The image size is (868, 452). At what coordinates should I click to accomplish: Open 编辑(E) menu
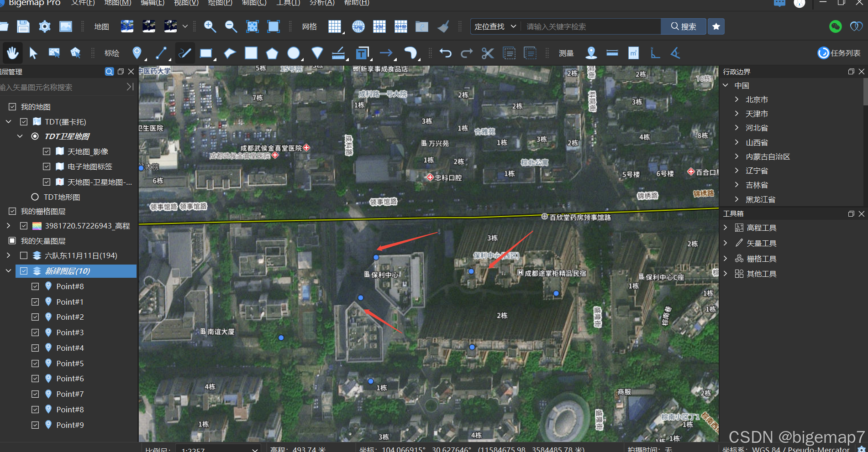coord(153,3)
